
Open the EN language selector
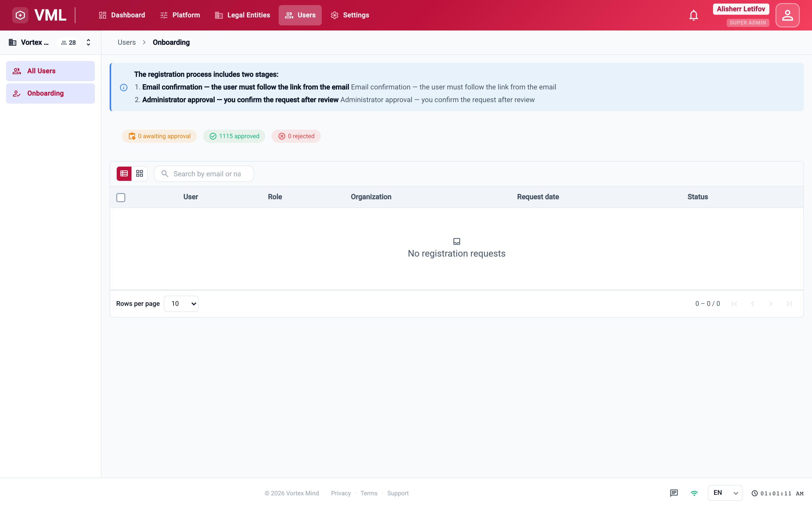(725, 493)
